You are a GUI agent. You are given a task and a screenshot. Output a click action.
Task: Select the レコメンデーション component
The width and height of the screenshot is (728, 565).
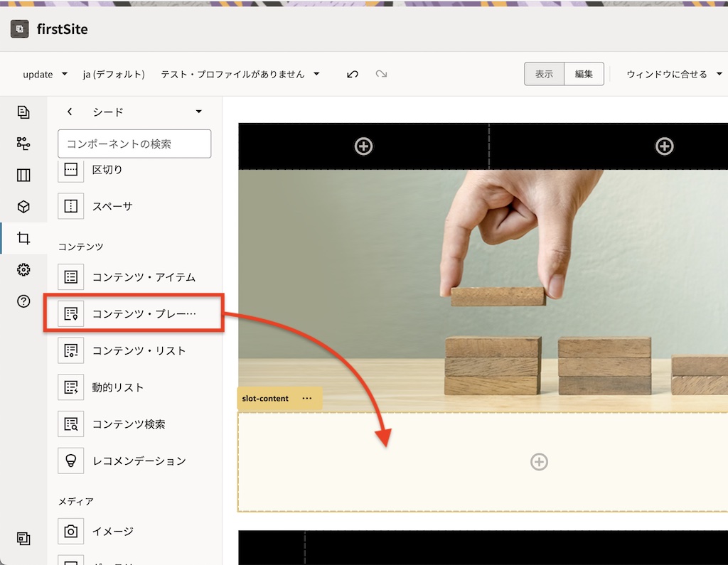coord(139,461)
